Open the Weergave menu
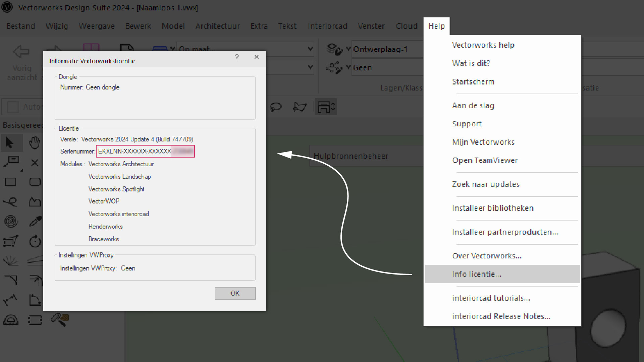This screenshot has width=644, height=362. pyautogui.click(x=97, y=26)
